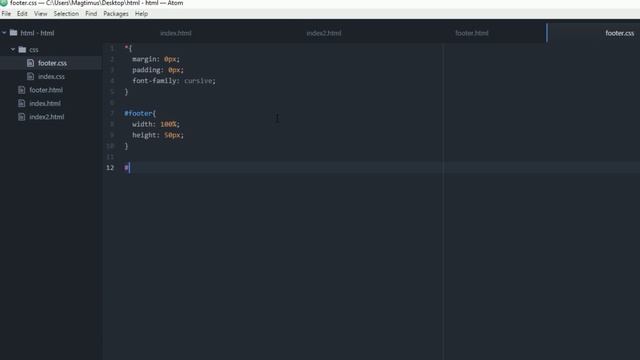Viewport: 640px width, 360px height.
Task: Click the '100%' value in code
Action: coord(168,124)
